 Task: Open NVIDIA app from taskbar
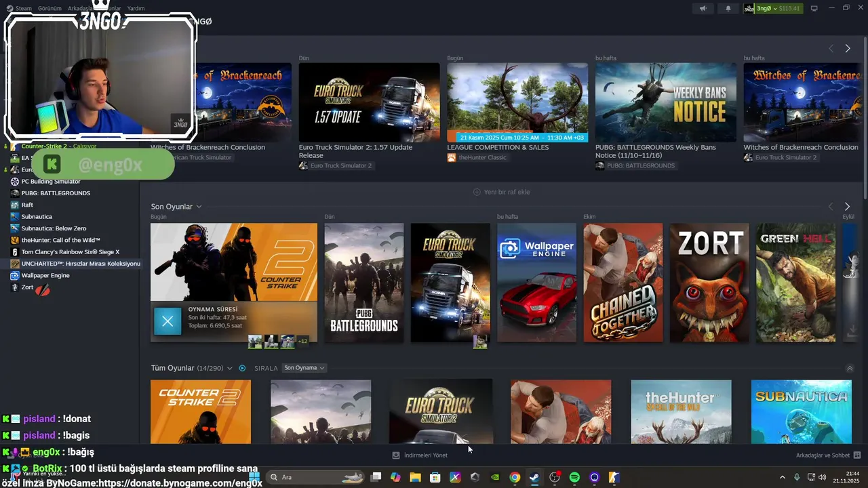(495, 477)
